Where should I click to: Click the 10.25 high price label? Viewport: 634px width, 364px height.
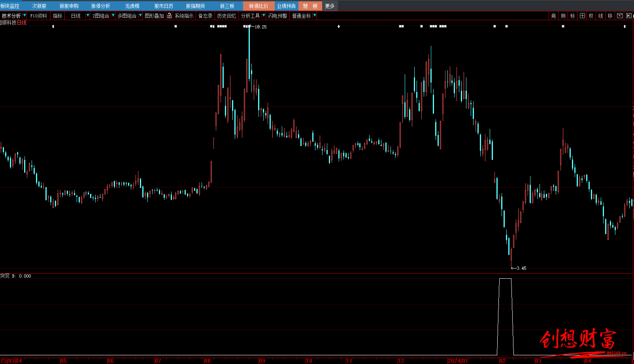[260, 27]
